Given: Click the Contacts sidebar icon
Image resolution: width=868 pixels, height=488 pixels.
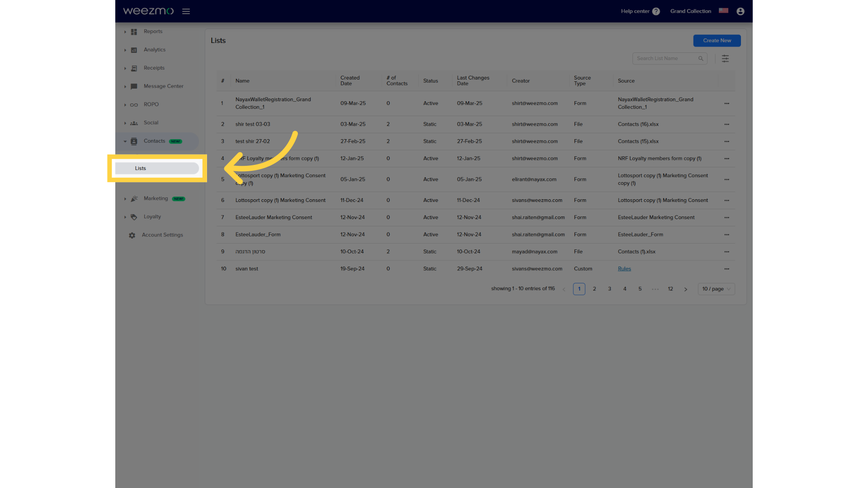Looking at the screenshot, I should pyautogui.click(x=134, y=141).
